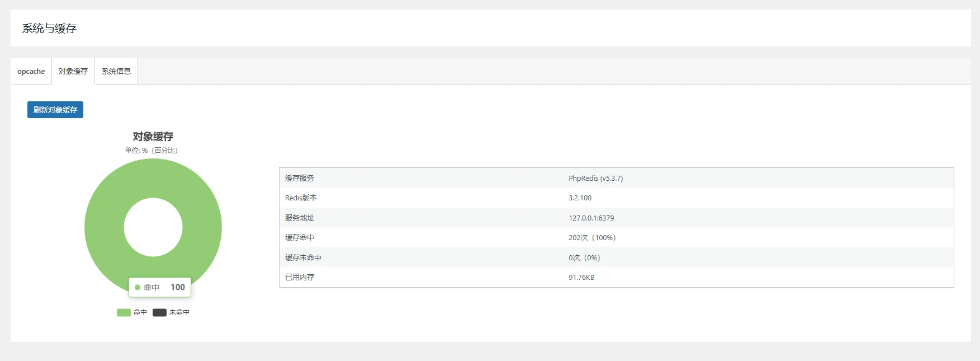
Task: Select the 127.0.0.1:6379 service address
Action: 591,218
